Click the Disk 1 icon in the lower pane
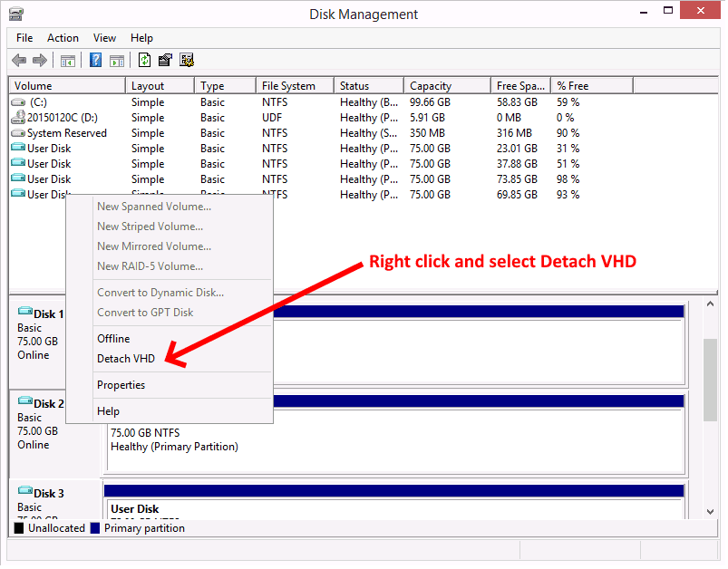The height and width of the screenshot is (569, 728). 25,312
